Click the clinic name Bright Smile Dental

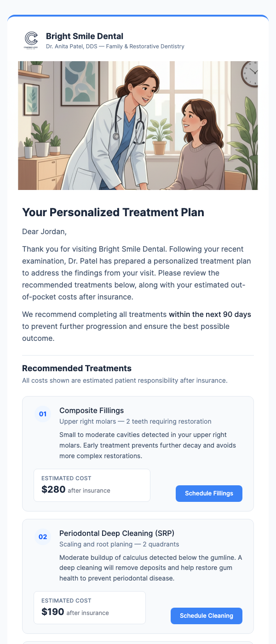coord(84,36)
